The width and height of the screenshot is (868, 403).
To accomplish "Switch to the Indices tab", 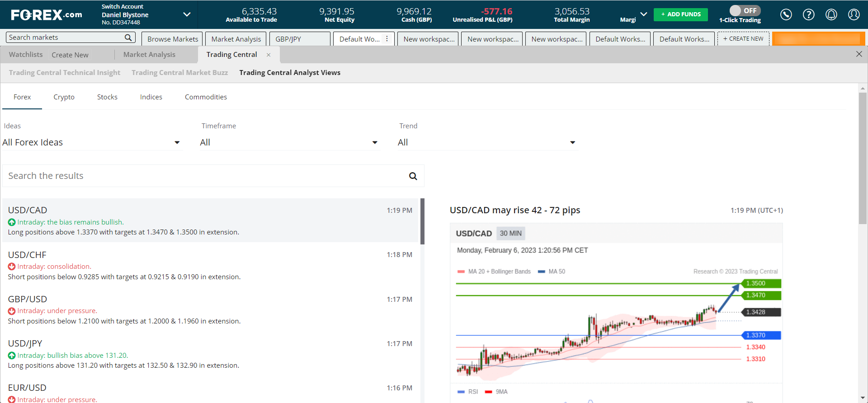I will (x=151, y=97).
